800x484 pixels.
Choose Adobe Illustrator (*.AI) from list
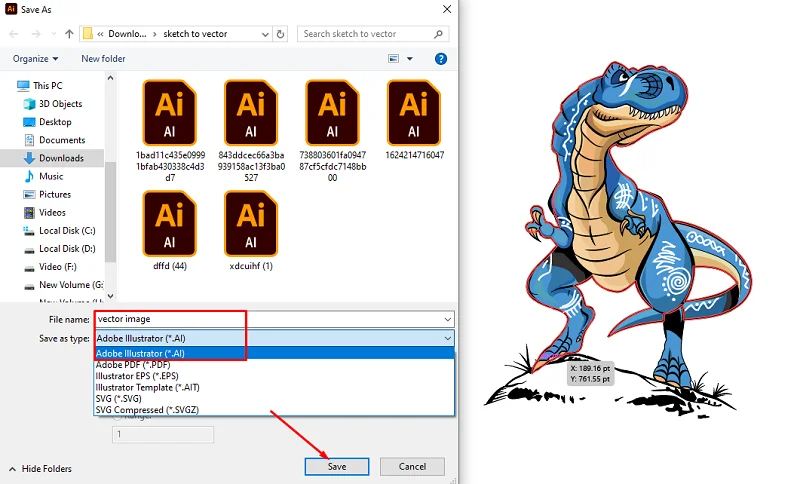274,353
